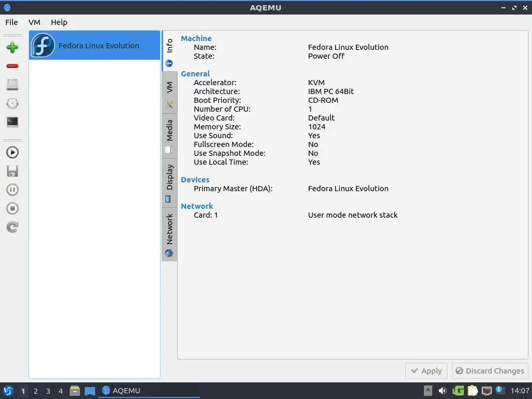Open the desktop start menu launcher

(x=8, y=391)
